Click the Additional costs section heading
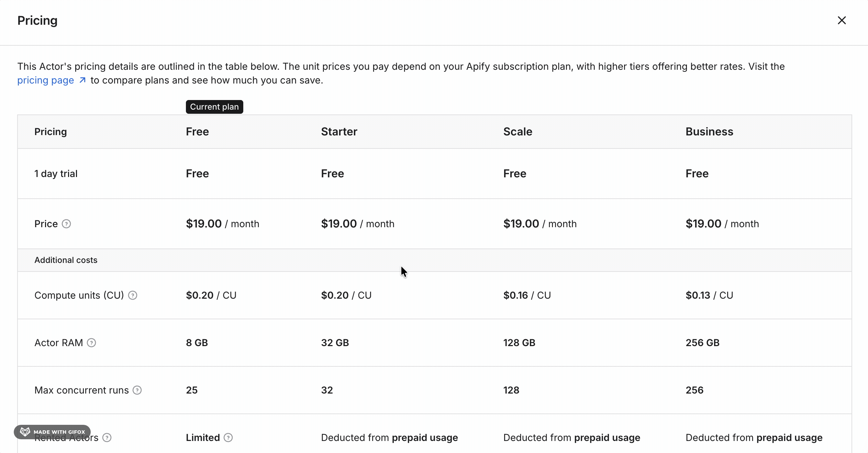The height and width of the screenshot is (453, 868). pyautogui.click(x=66, y=260)
